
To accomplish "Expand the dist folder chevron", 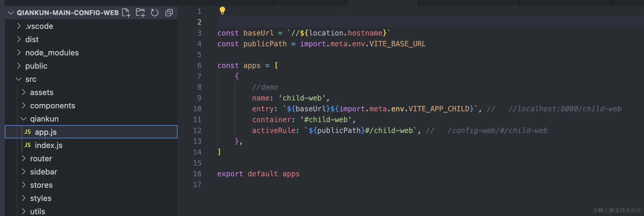I will pyautogui.click(x=19, y=39).
